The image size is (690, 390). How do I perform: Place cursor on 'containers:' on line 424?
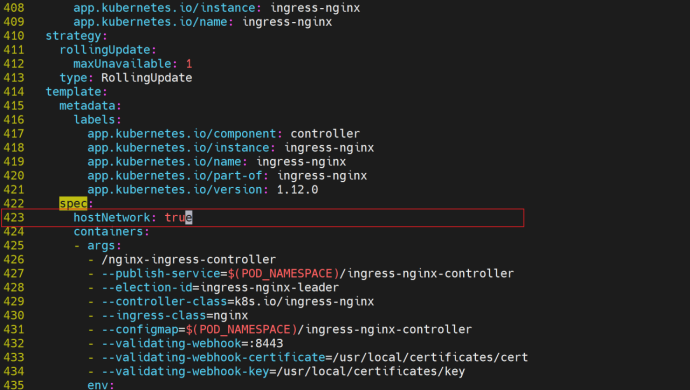[111, 232]
